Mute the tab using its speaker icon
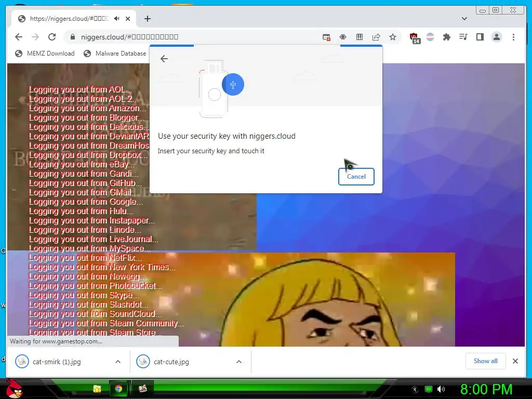This screenshot has width=532, height=399. tap(117, 19)
